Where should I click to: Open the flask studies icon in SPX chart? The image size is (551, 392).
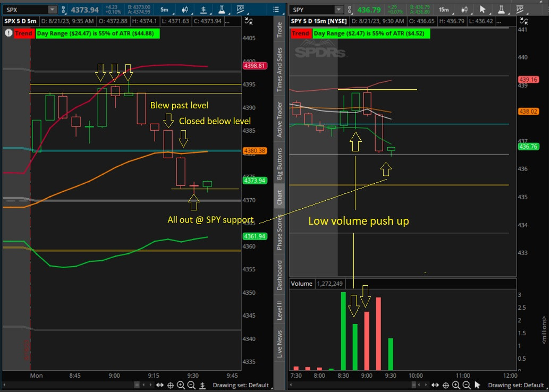222,10
